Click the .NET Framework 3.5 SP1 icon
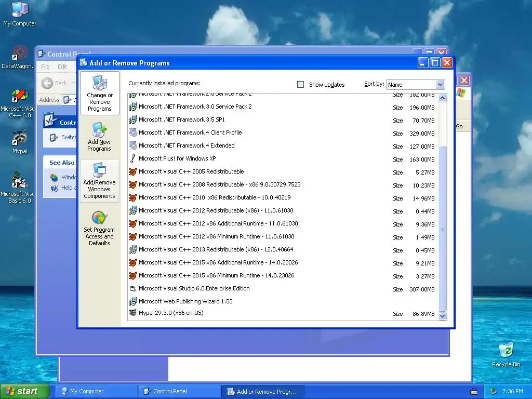 click(x=133, y=120)
